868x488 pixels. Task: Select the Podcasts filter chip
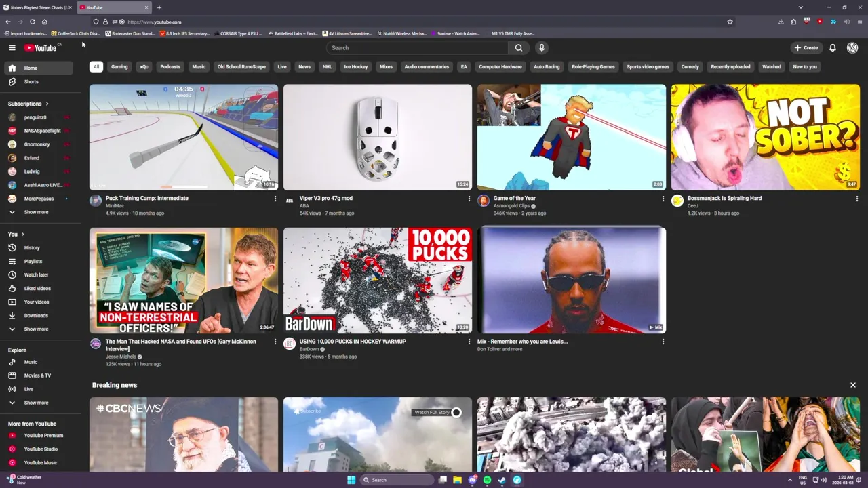click(170, 66)
